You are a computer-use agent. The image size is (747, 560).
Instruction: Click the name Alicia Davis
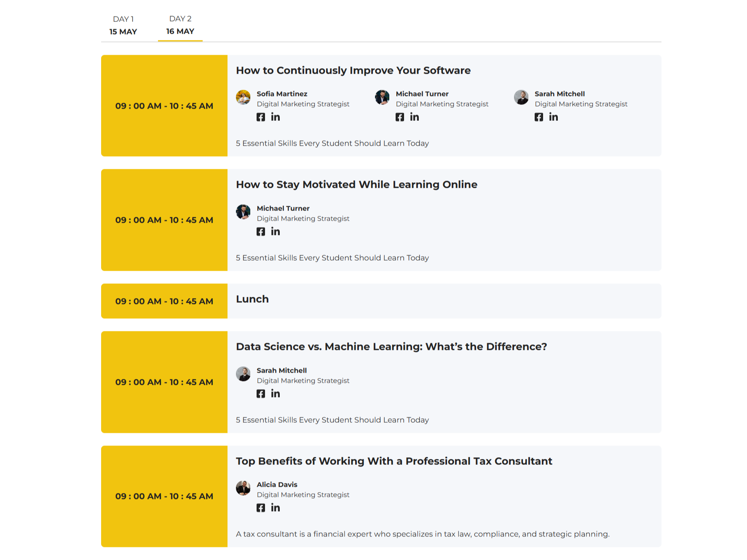(x=277, y=485)
